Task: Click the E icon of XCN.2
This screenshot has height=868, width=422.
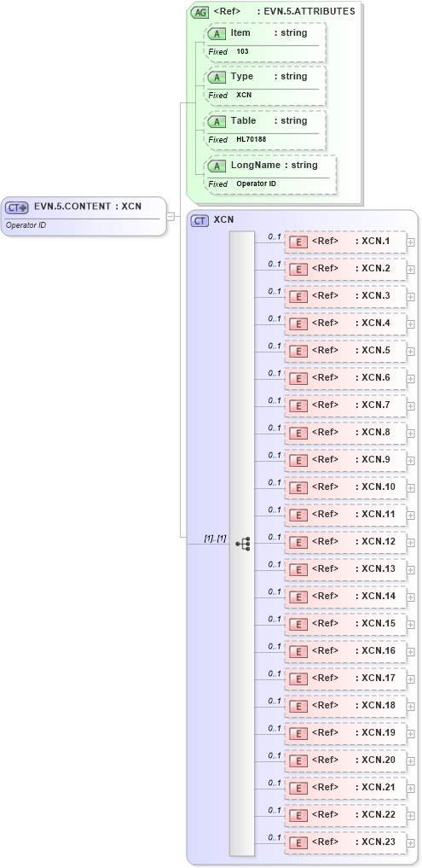Action: click(x=298, y=269)
